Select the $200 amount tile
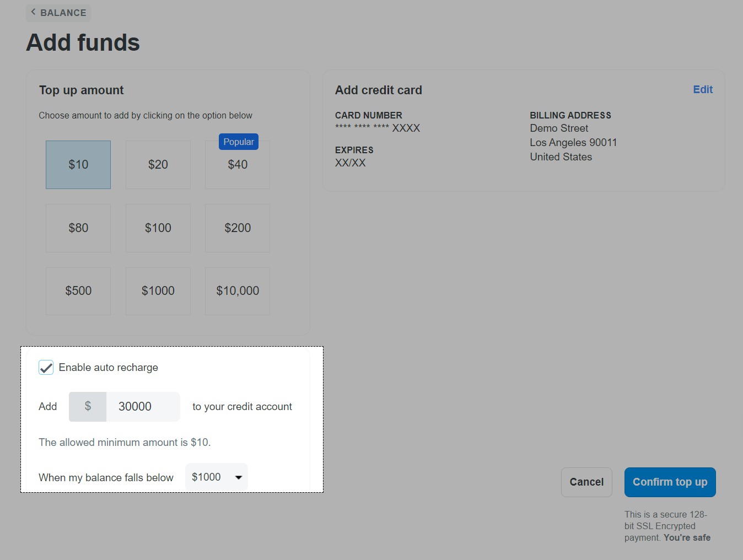 click(x=238, y=228)
